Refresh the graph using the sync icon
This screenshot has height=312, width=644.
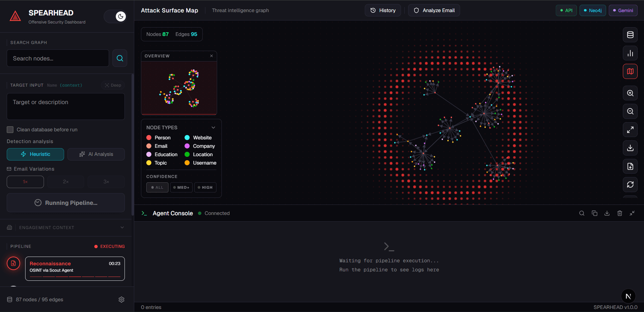[630, 184]
